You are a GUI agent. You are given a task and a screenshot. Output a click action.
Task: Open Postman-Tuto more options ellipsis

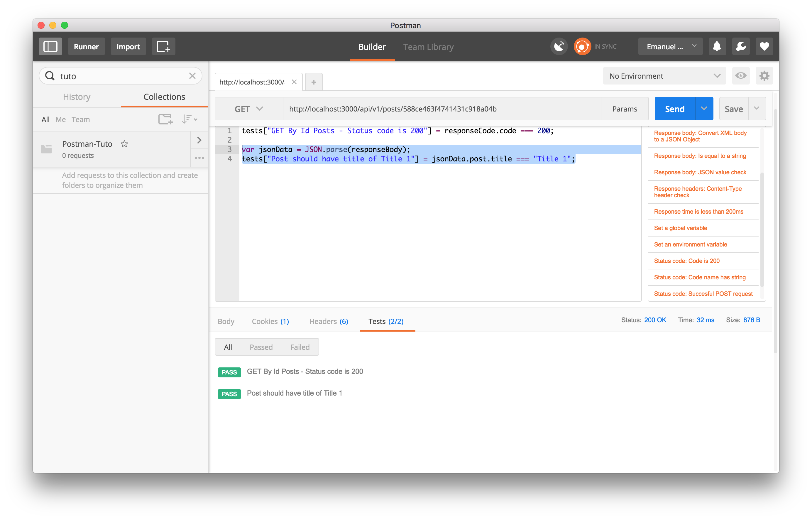(x=199, y=158)
